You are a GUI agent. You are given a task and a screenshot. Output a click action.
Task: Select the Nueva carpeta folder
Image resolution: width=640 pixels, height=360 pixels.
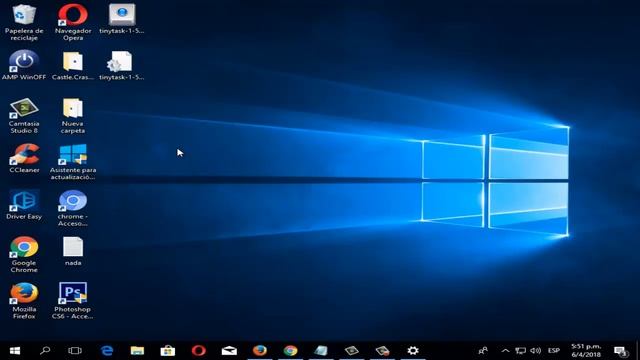pyautogui.click(x=73, y=116)
